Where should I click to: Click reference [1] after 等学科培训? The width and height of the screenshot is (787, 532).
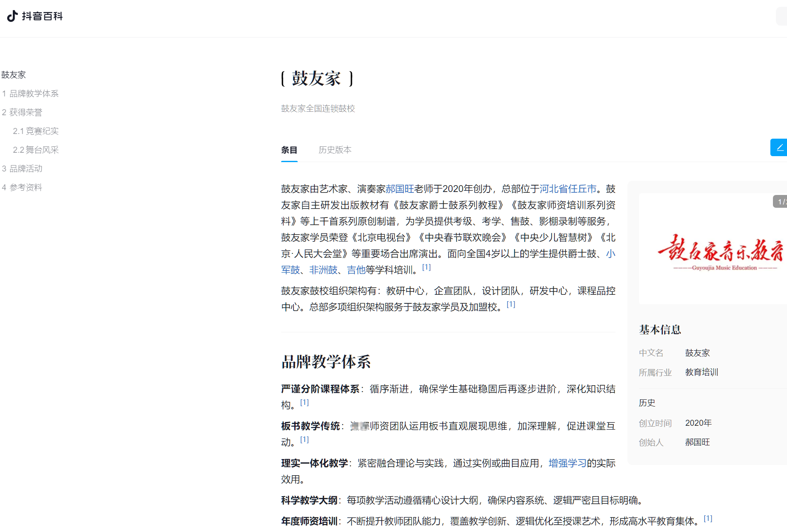tap(427, 267)
